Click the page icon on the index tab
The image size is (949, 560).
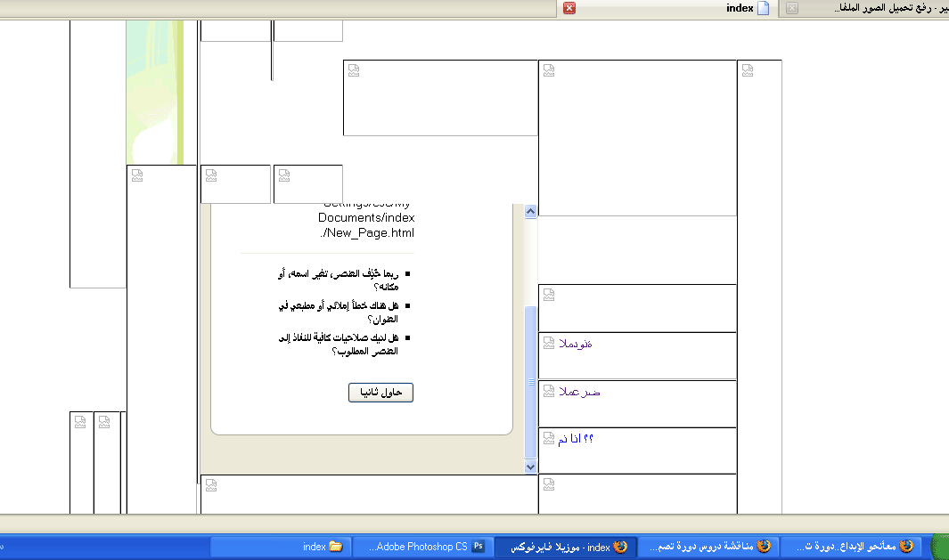pos(763,8)
